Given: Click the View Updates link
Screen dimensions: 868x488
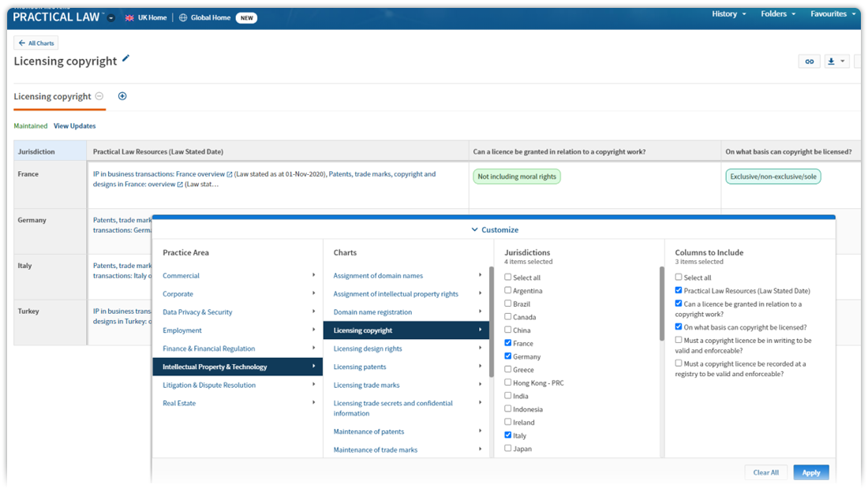Looking at the screenshot, I should 75,126.
